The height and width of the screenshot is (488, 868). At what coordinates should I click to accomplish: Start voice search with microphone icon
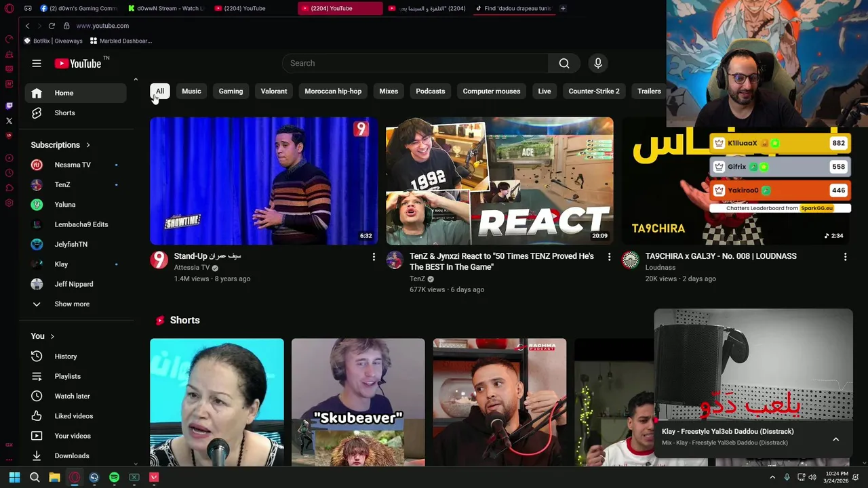coord(598,63)
